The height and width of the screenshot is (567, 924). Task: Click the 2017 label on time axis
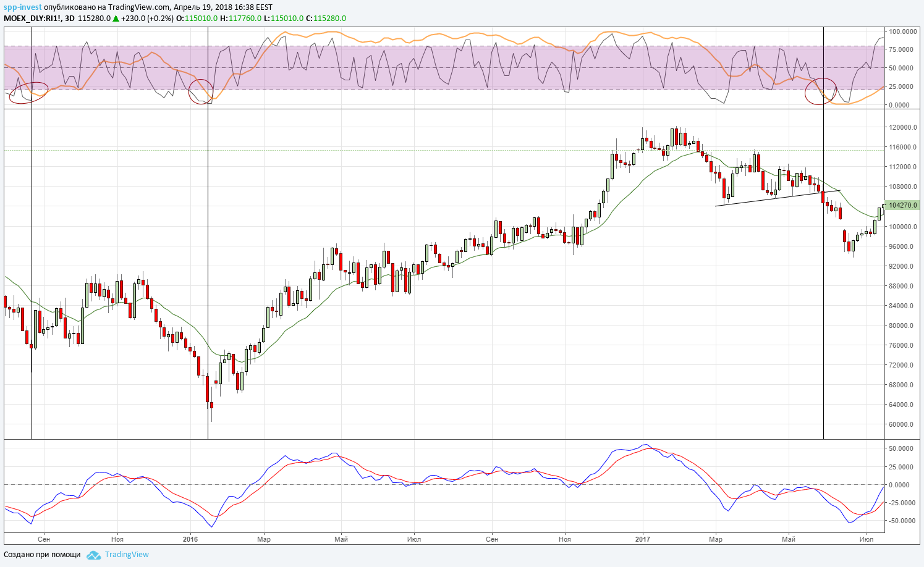[643, 539]
